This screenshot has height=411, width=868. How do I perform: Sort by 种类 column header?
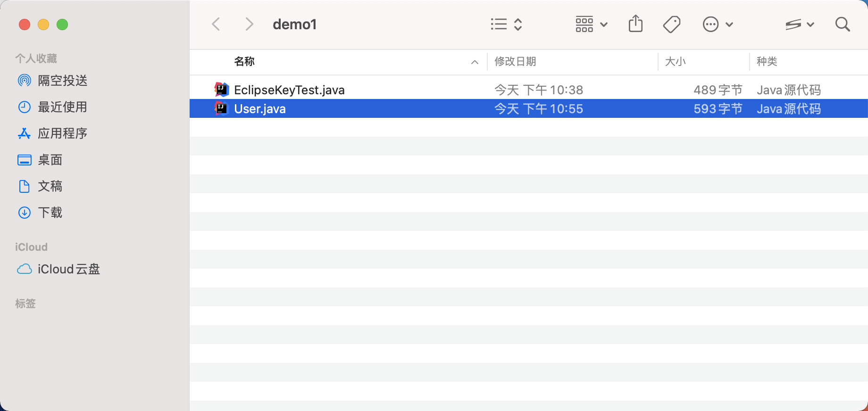767,62
